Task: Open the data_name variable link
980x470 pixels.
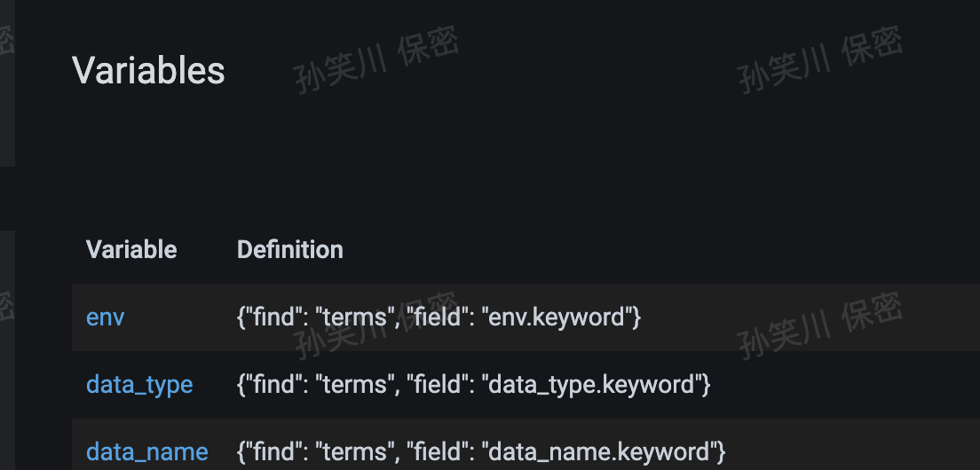Action: (x=146, y=451)
